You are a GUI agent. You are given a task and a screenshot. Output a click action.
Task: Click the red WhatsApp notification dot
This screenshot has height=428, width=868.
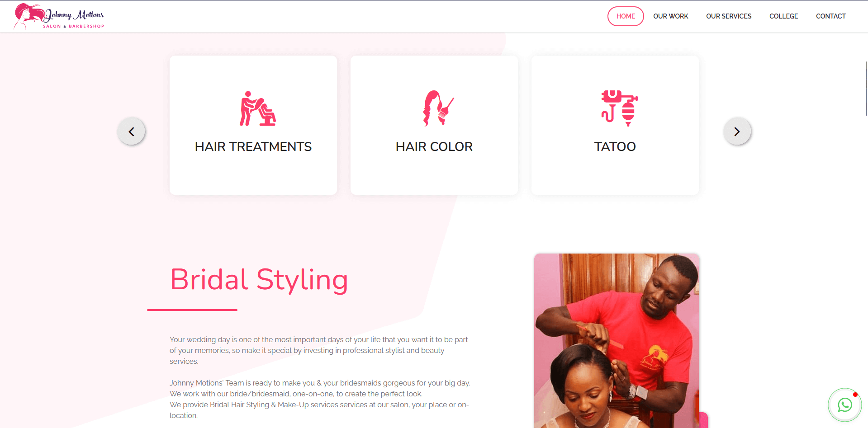pyautogui.click(x=855, y=395)
